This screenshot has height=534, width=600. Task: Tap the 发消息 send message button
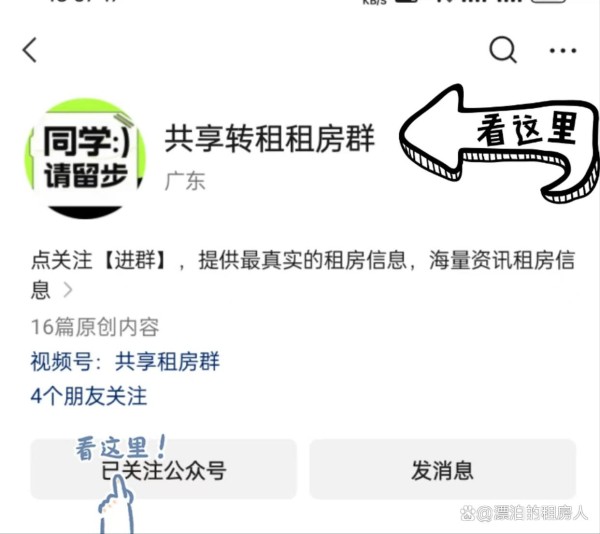point(443,469)
